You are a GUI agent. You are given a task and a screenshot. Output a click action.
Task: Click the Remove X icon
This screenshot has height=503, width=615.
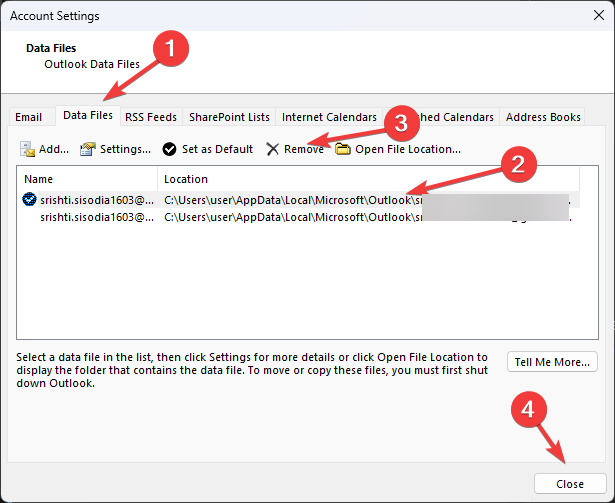point(273,149)
